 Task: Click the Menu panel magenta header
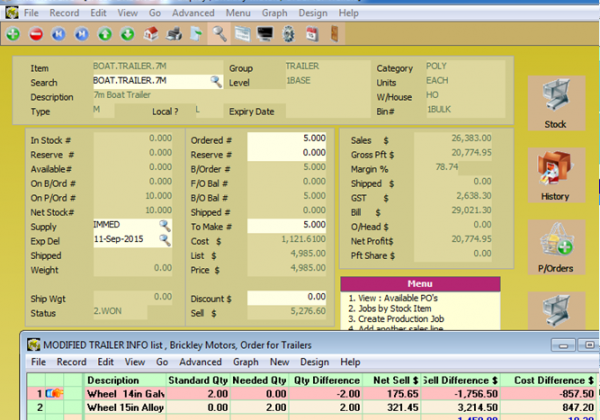[420, 284]
